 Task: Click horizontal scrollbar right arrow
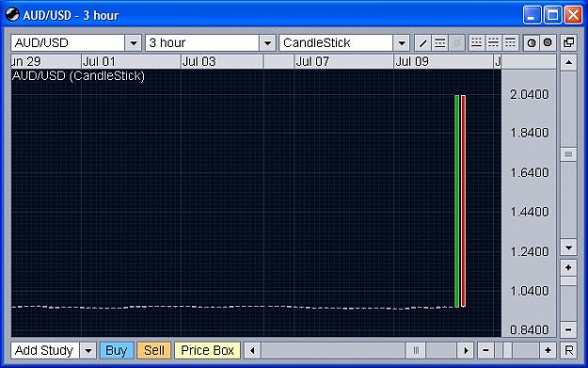coord(466,351)
